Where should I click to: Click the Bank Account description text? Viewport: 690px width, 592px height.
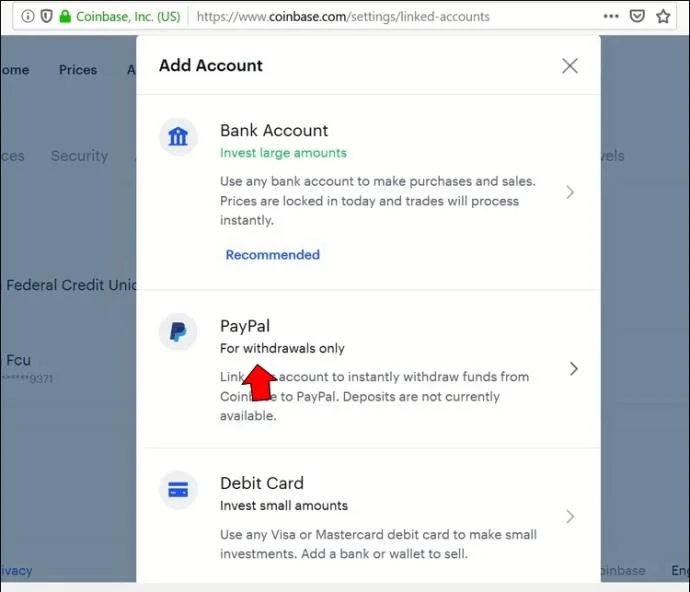coord(378,201)
